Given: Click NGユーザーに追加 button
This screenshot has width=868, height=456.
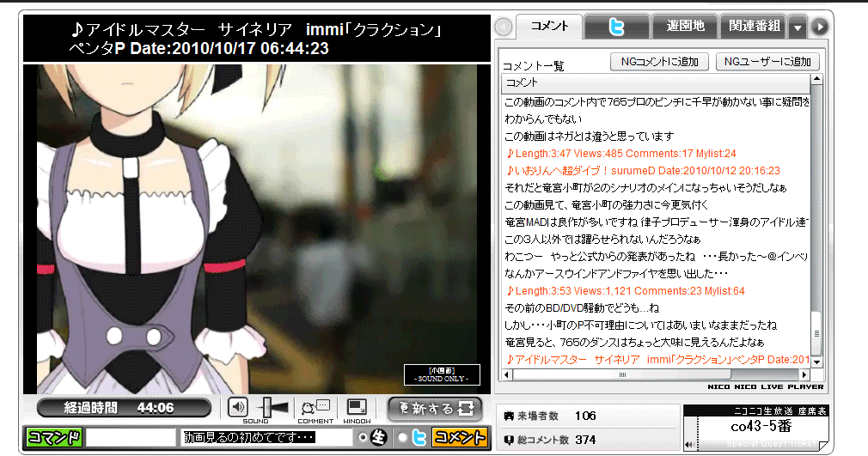Looking at the screenshot, I should coord(767,62).
